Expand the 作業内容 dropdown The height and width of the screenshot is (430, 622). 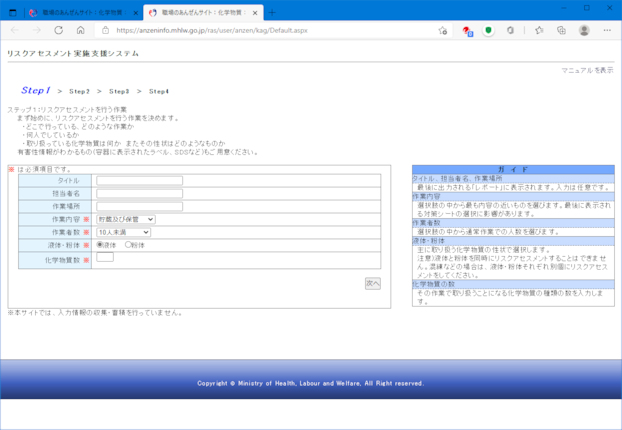[x=126, y=219]
